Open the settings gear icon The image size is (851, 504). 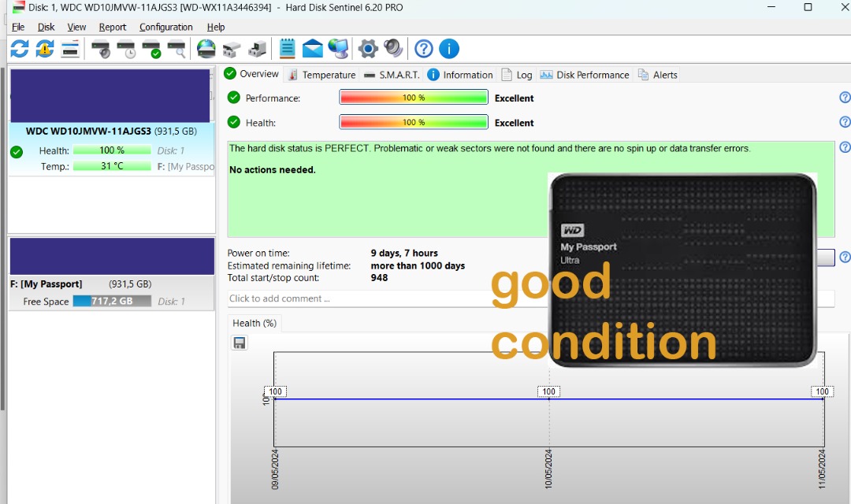[x=368, y=49]
